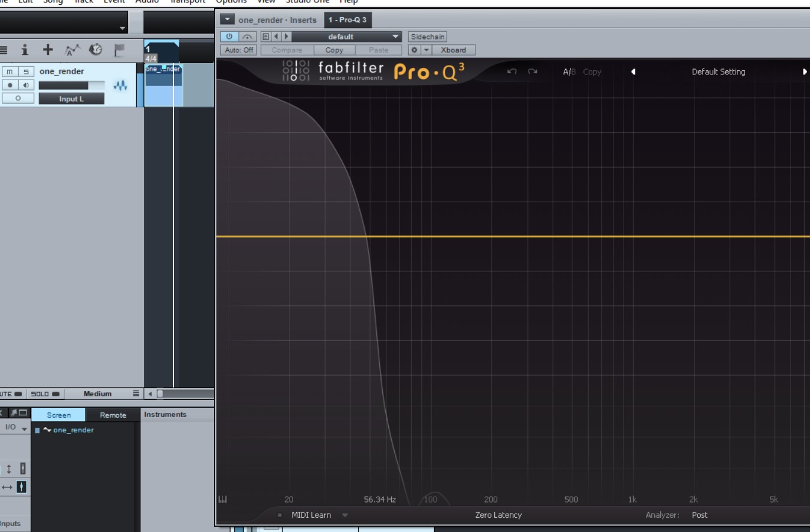This screenshot has width=810, height=532.
Task: Click the plugin Paste button
Action: 379,50
